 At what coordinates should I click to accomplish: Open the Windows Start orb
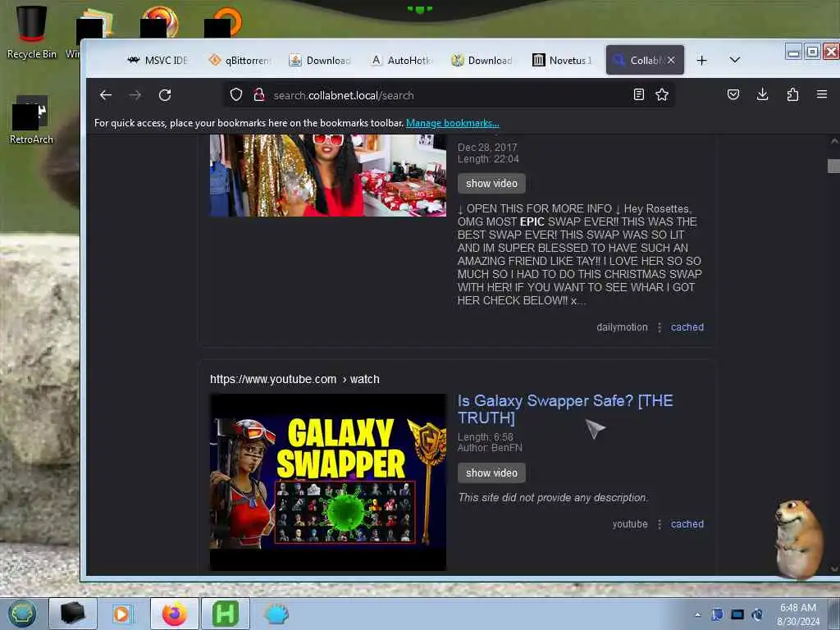[x=22, y=614]
